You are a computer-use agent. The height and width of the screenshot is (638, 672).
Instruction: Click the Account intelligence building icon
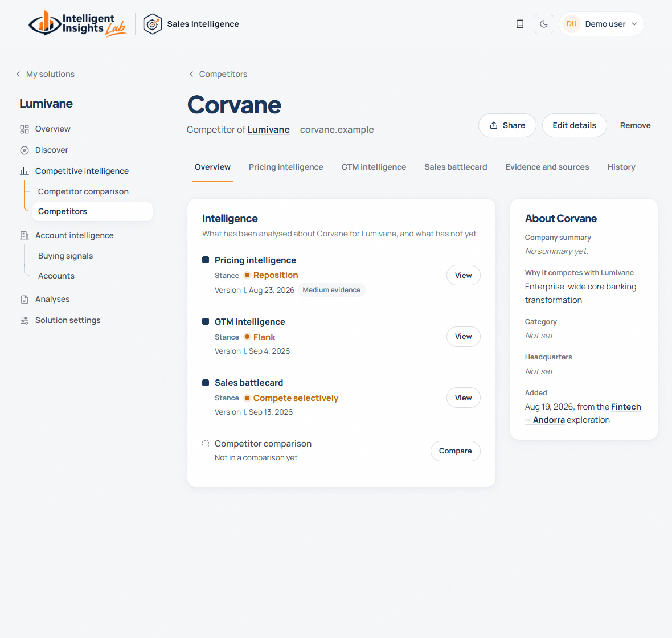[24, 235]
